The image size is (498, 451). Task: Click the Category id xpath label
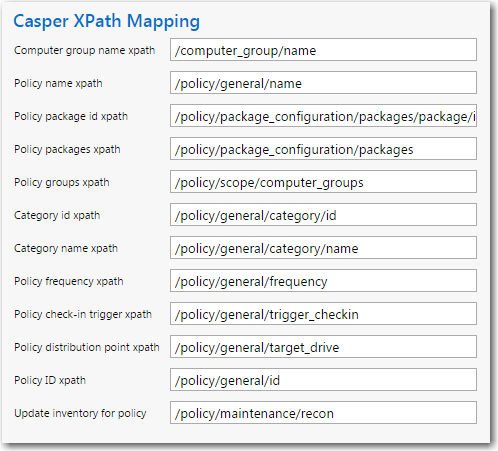coord(57,215)
